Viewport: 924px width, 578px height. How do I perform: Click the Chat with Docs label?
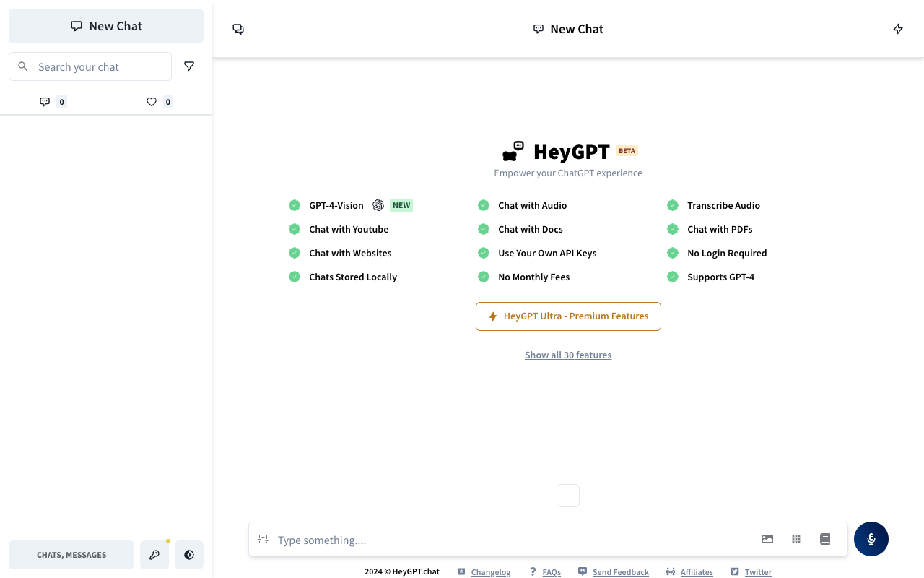[531, 229]
